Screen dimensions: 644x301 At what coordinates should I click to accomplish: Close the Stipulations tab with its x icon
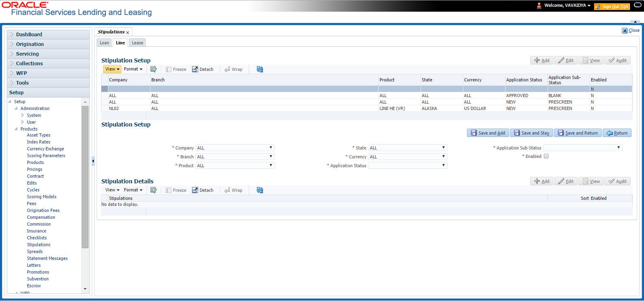pos(128,33)
